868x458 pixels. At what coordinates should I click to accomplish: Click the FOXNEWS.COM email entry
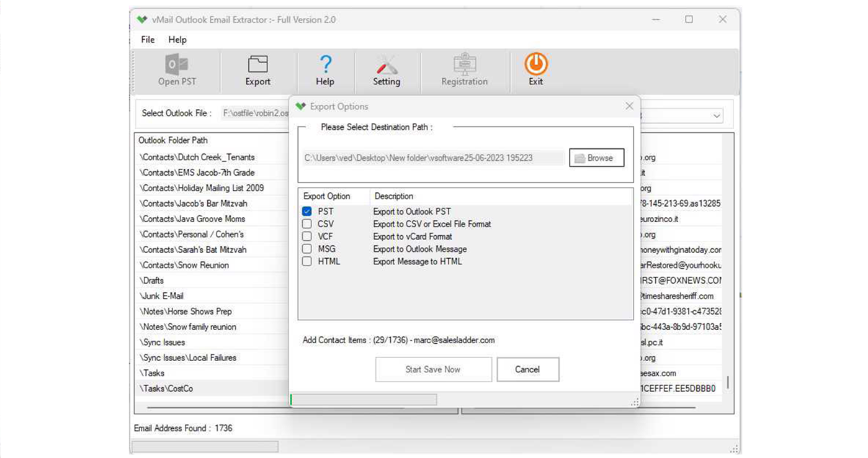680,281
